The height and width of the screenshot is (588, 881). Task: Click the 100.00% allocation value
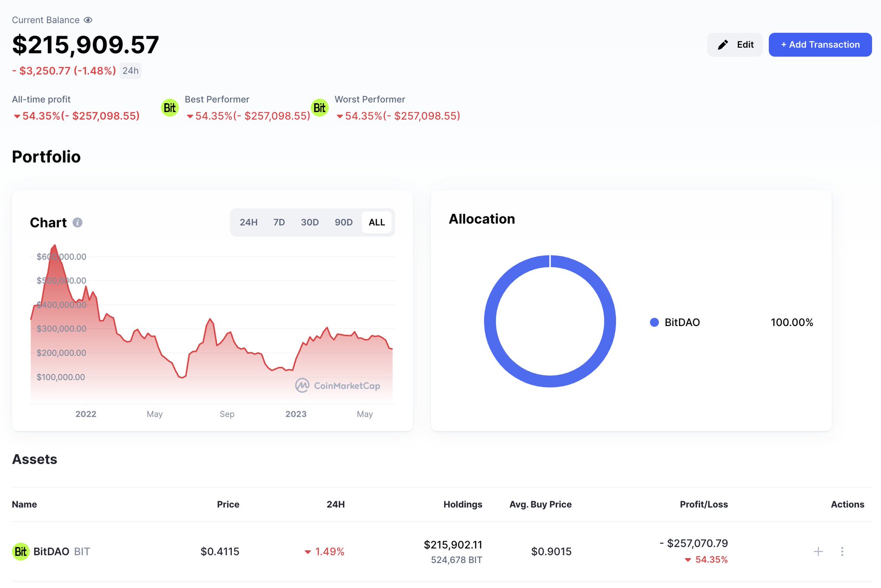[x=792, y=323]
